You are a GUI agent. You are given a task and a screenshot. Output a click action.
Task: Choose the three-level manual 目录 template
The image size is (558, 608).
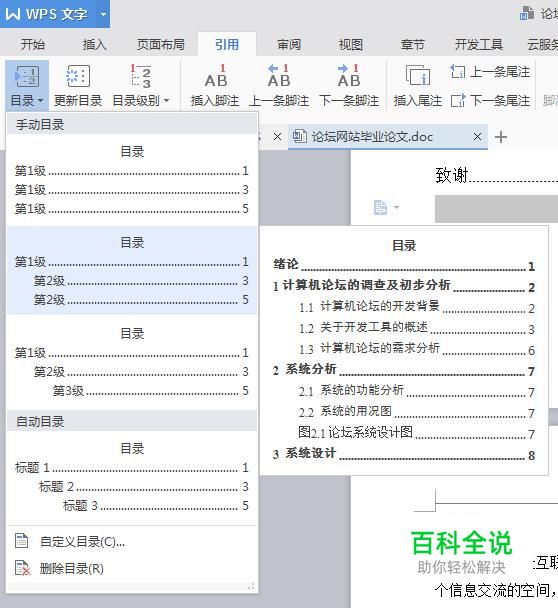coord(132,362)
